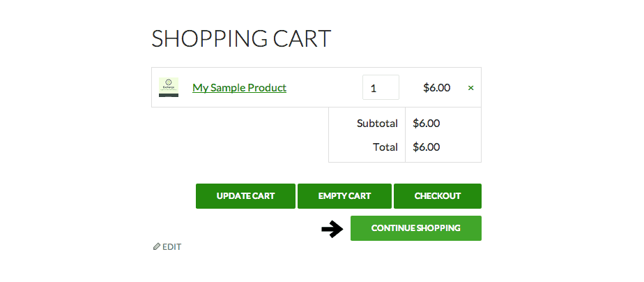Click the Exchange logo inside the product thumbnail
This screenshot has width=644, height=282.
tap(169, 84)
